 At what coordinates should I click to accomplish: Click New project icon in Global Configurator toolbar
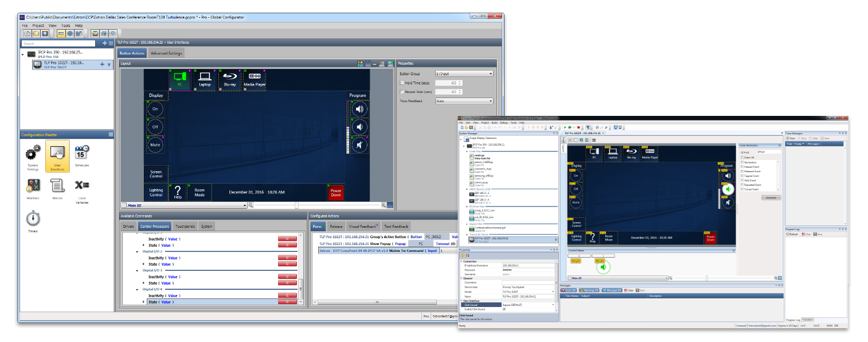pos(27,34)
